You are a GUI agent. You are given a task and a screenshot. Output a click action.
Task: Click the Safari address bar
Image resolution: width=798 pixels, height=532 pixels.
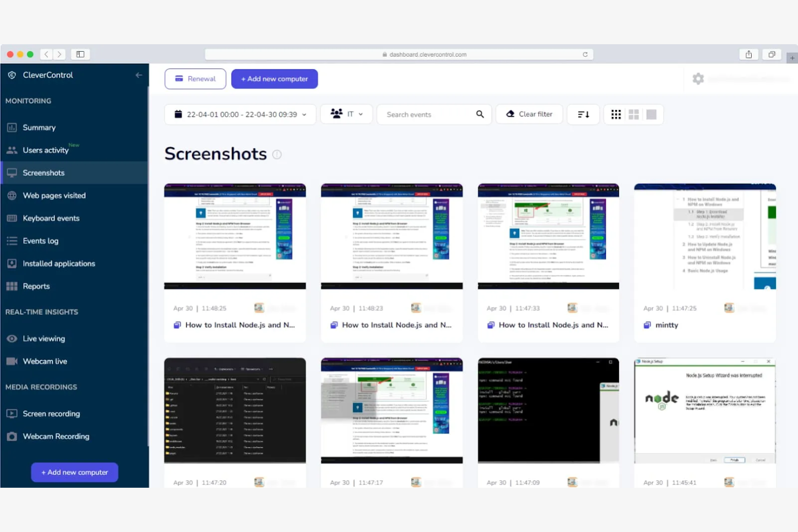(x=399, y=54)
